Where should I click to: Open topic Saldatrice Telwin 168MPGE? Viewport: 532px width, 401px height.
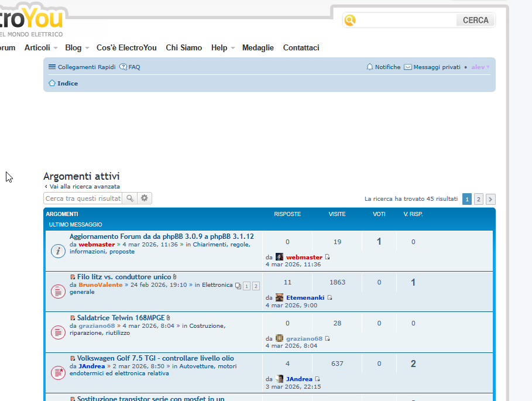[x=121, y=318]
